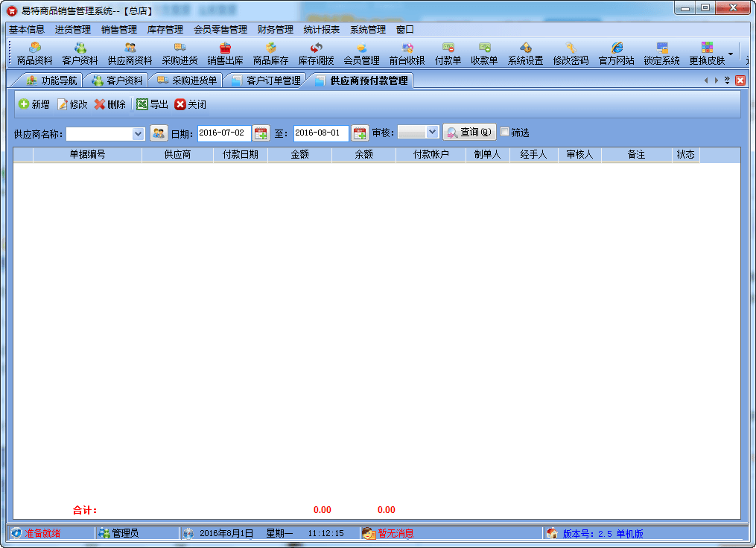The width and height of the screenshot is (756, 548).
Task: Sort by 余额 column header
Action: coord(363,154)
